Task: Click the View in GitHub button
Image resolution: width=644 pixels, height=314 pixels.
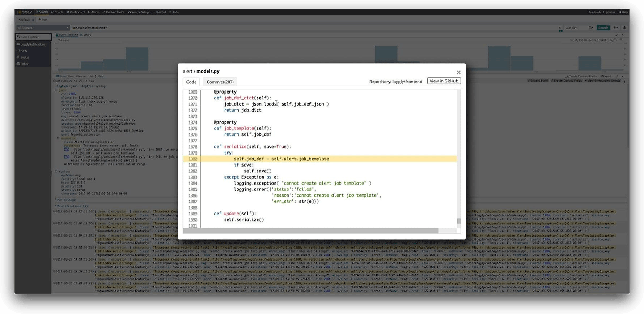Action: (x=444, y=81)
